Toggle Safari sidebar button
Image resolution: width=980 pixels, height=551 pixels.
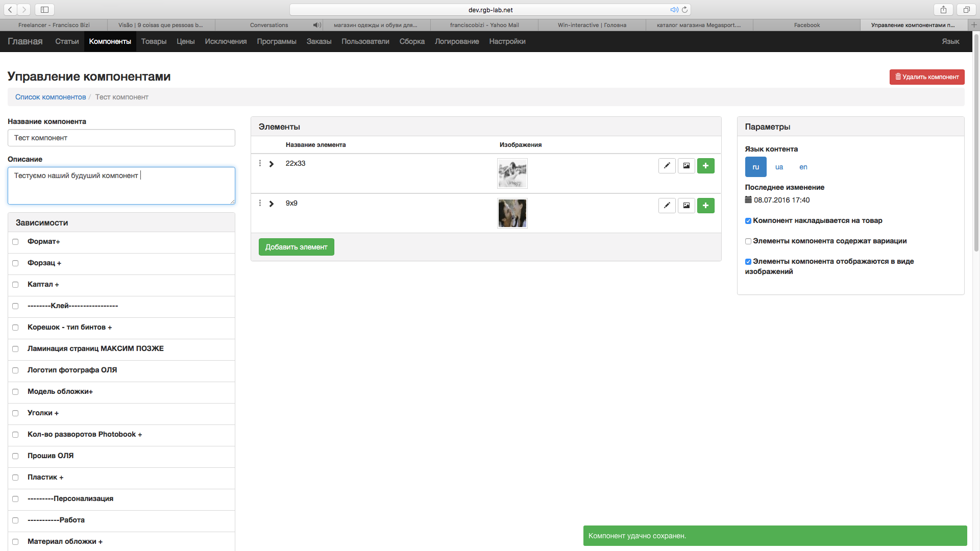pyautogui.click(x=44, y=10)
